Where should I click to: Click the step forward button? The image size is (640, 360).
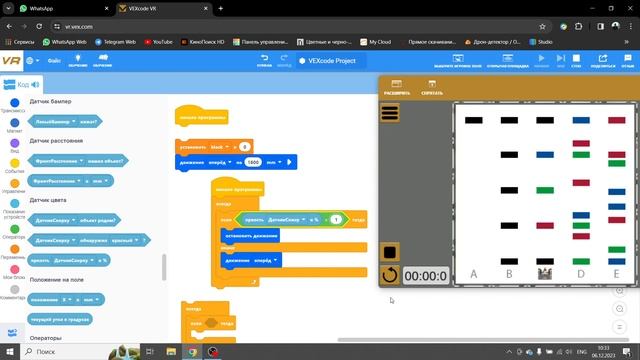(561, 60)
